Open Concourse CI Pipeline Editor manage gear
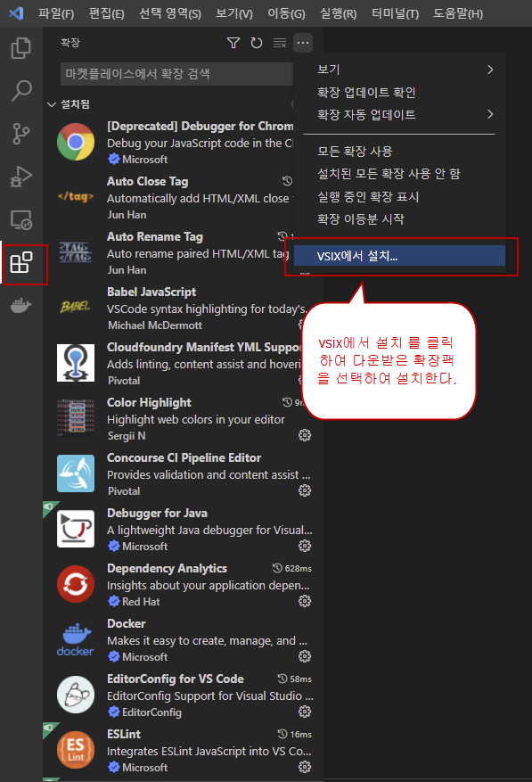Screen dimensions: 532x782 click(305, 490)
